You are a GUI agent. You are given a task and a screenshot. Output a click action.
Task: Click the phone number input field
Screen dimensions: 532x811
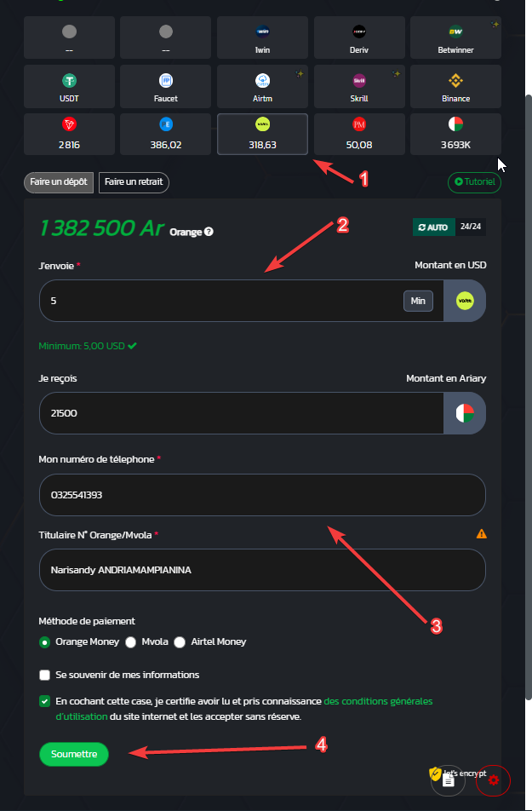[x=262, y=495]
